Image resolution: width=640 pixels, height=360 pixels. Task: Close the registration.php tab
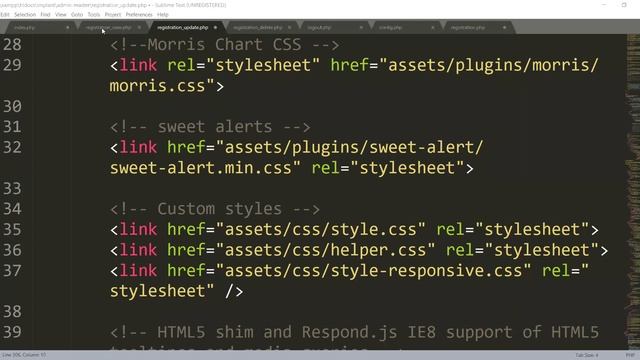click(x=504, y=28)
